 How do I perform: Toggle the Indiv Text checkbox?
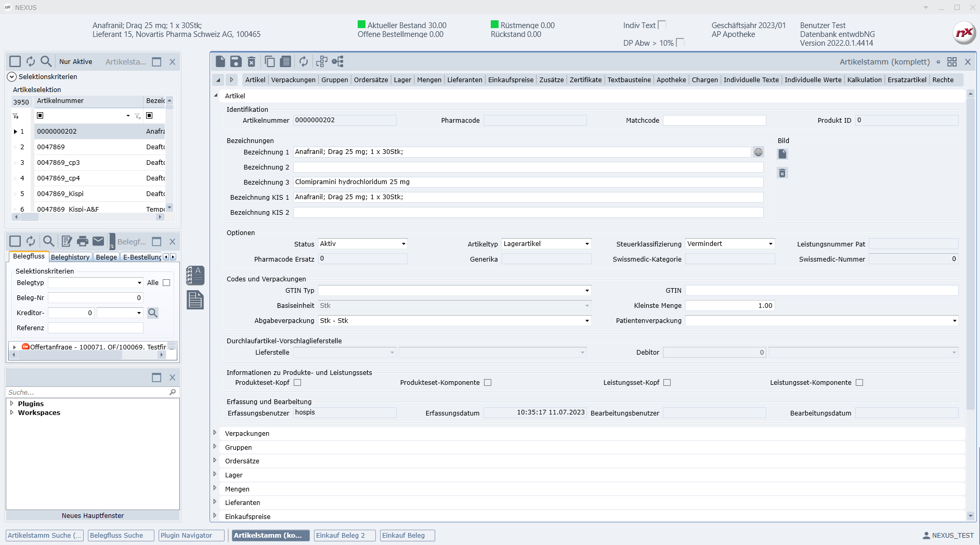pos(662,25)
